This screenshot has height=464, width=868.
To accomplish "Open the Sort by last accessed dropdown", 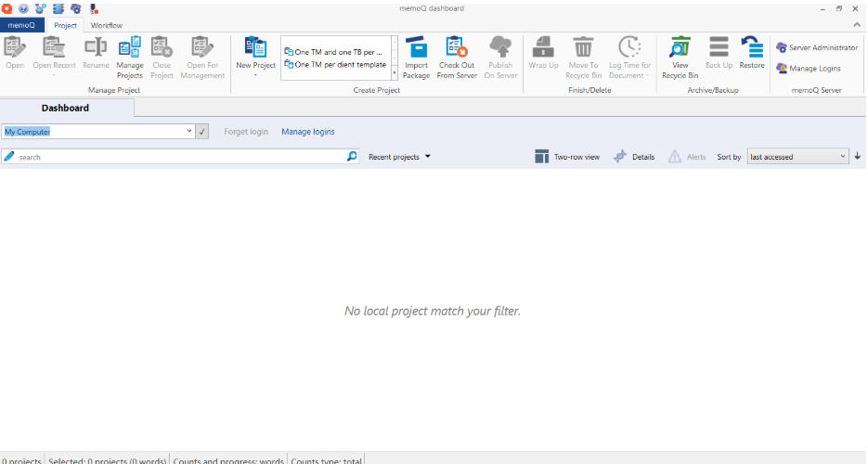I will coord(797,157).
